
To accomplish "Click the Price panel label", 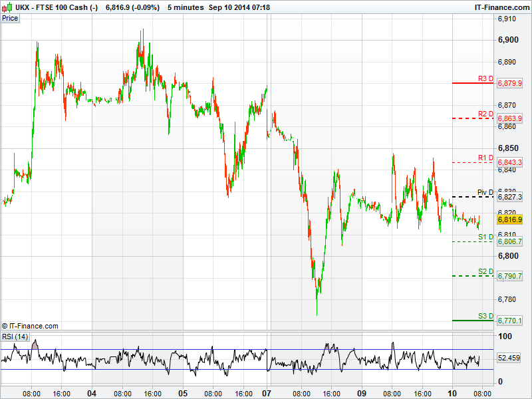I will [10, 18].
